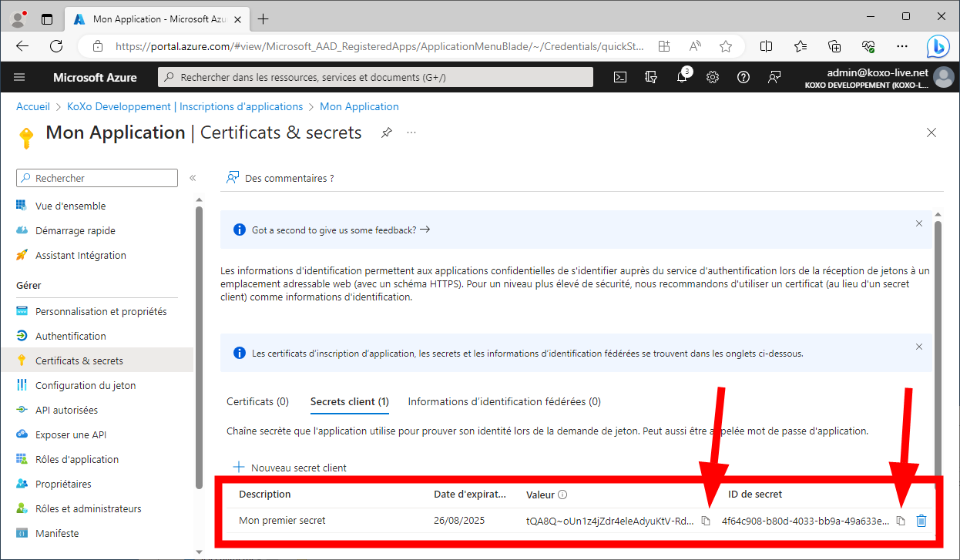Viewport: 960px width, 560px height.
Task: Open the admin@koxo-live.net account menu
Action: pos(878,77)
